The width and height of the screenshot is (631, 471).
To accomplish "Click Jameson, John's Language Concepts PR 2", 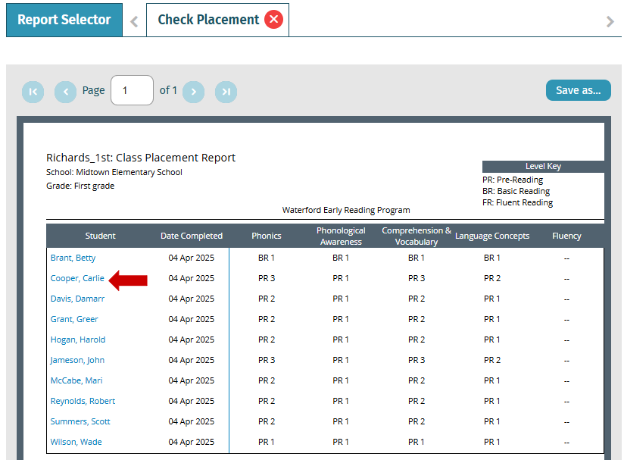I will click(x=492, y=360).
